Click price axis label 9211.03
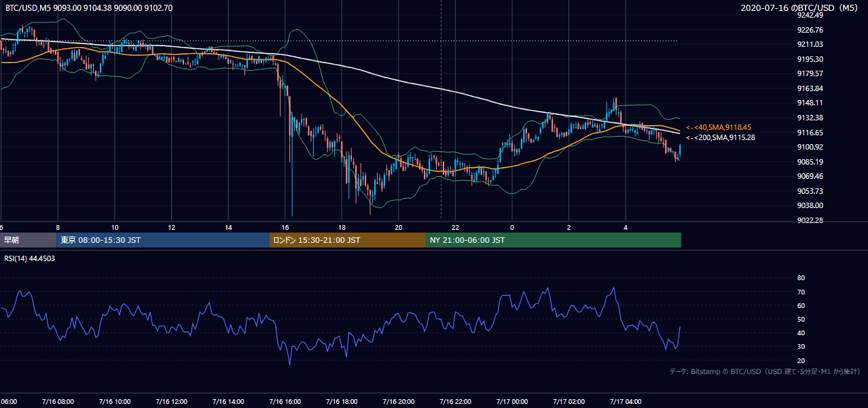Image resolution: width=868 pixels, height=408 pixels. coord(810,44)
